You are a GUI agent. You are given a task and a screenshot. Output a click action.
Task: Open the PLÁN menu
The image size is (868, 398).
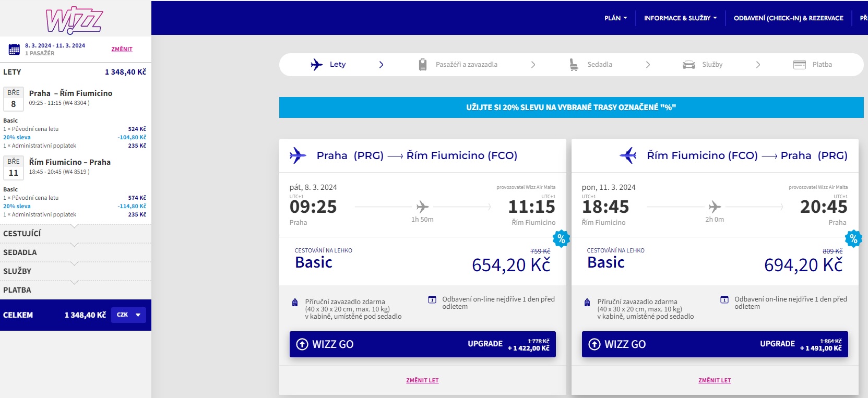pyautogui.click(x=616, y=18)
